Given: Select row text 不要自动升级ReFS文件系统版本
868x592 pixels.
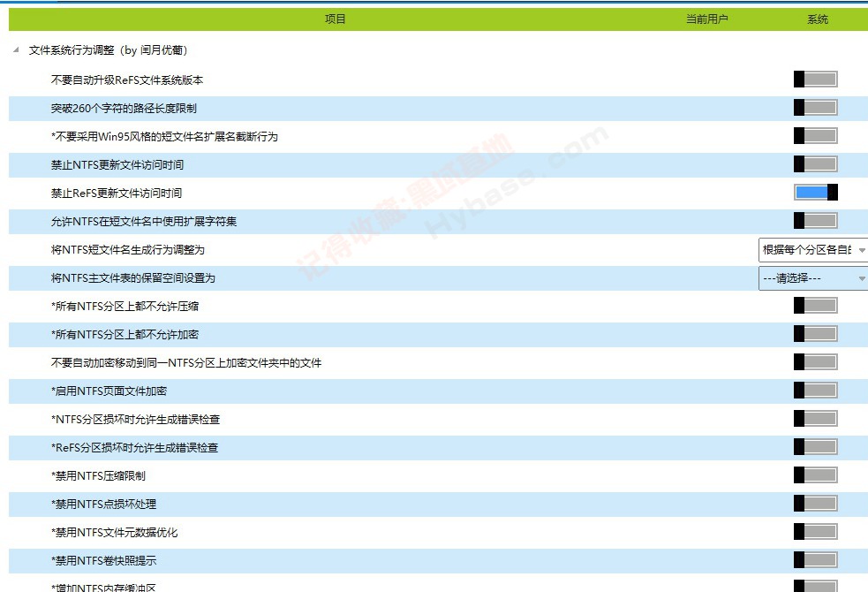Looking at the screenshot, I should tap(127, 80).
